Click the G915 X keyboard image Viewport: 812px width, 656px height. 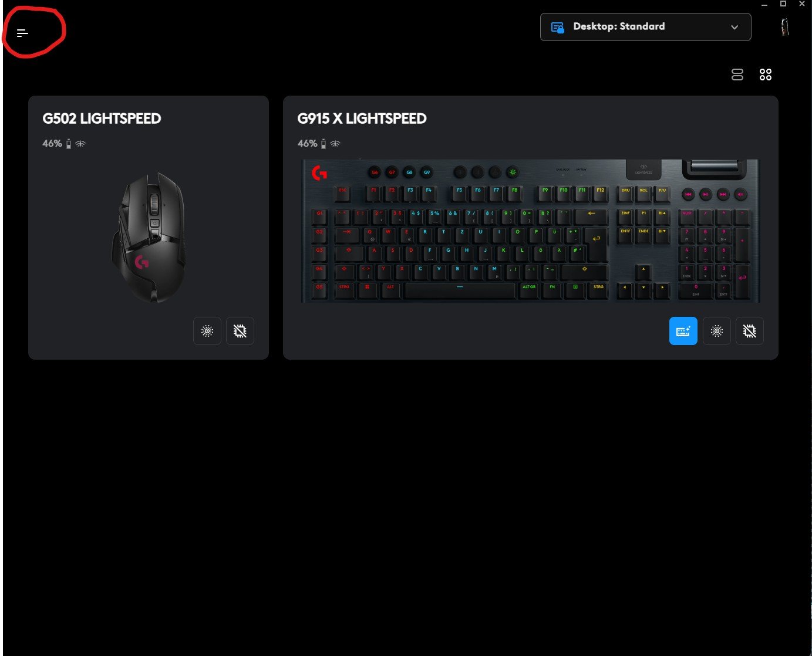(531, 231)
